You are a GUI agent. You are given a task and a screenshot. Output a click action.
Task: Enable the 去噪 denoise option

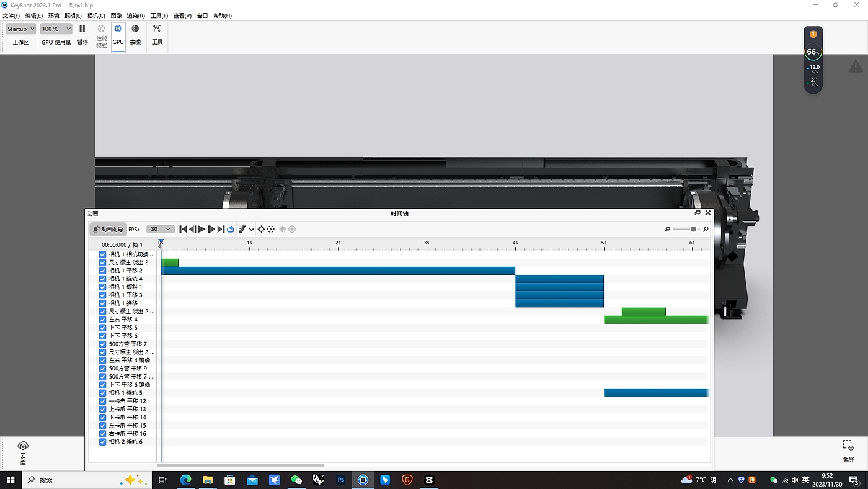point(135,34)
